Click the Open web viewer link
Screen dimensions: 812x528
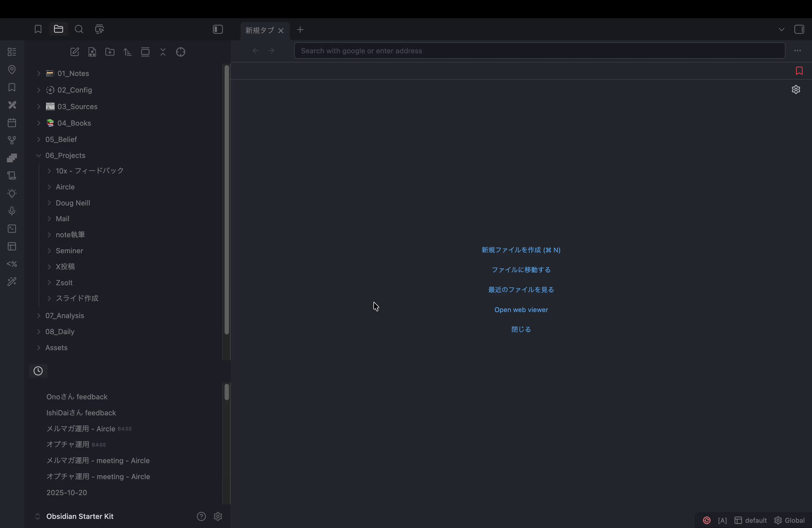[521, 310]
